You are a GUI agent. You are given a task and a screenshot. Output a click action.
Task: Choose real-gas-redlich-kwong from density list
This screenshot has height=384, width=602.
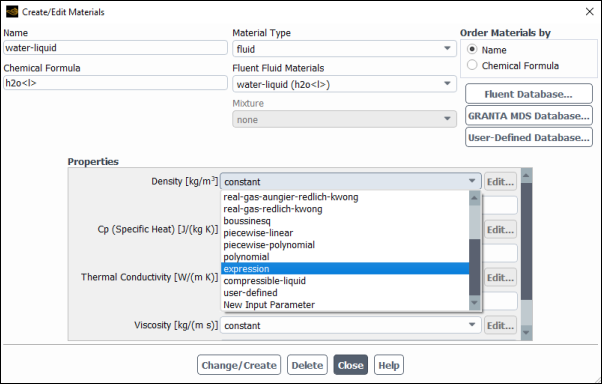coord(345,209)
